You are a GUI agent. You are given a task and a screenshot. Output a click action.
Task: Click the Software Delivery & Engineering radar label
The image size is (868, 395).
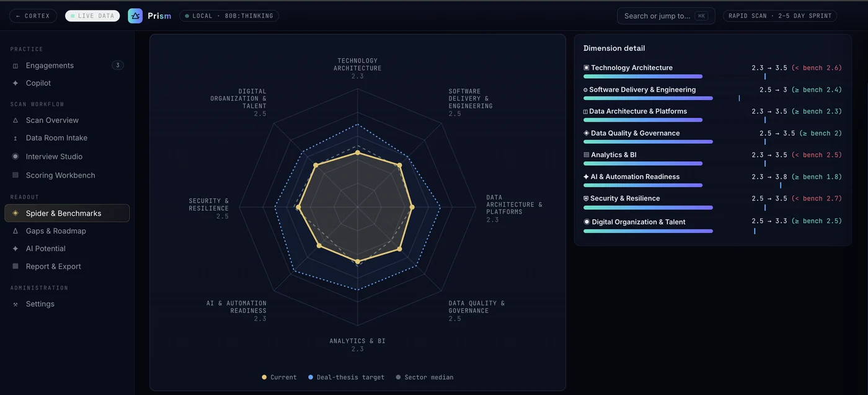point(471,102)
